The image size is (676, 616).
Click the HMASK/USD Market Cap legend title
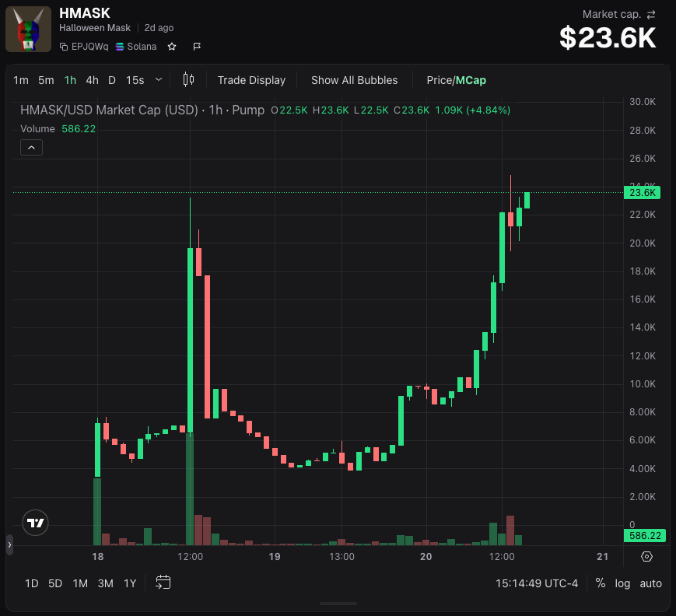[142, 110]
